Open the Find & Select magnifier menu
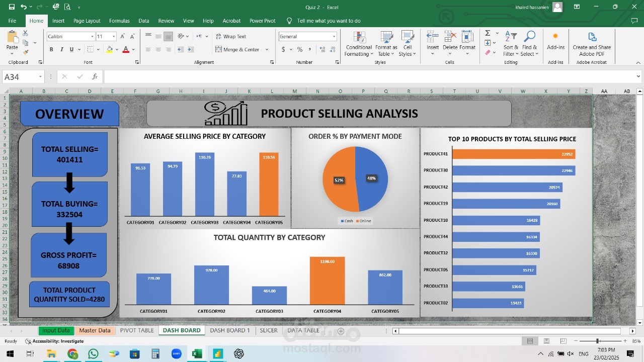The width and height of the screenshot is (644, 362). (529, 44)
